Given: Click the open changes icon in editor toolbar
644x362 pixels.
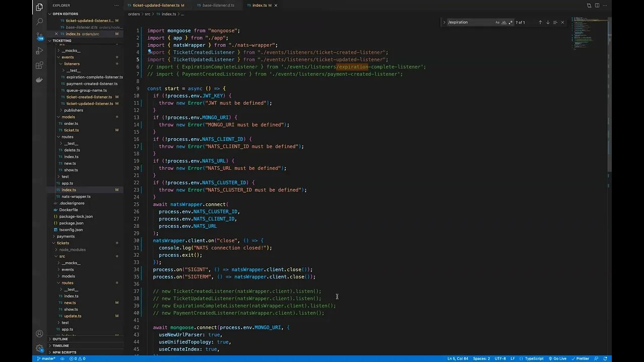Looking at the screenshot, I should [589, 5].
